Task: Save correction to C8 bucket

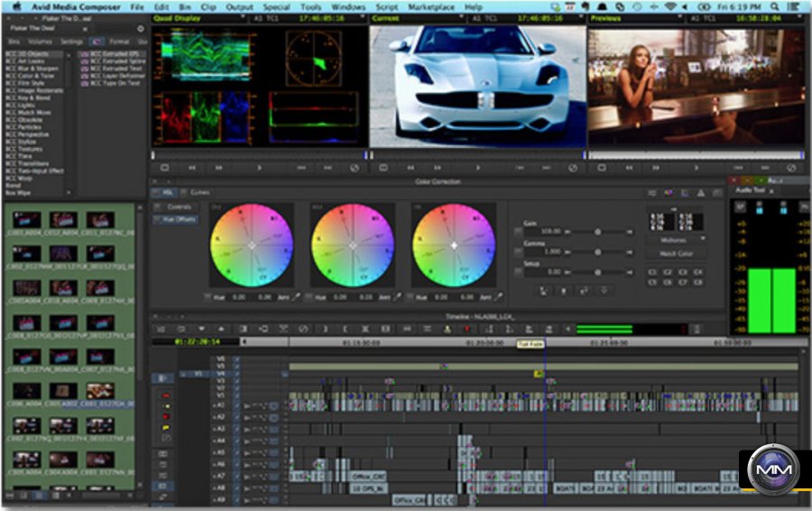Action: point(698,283)
